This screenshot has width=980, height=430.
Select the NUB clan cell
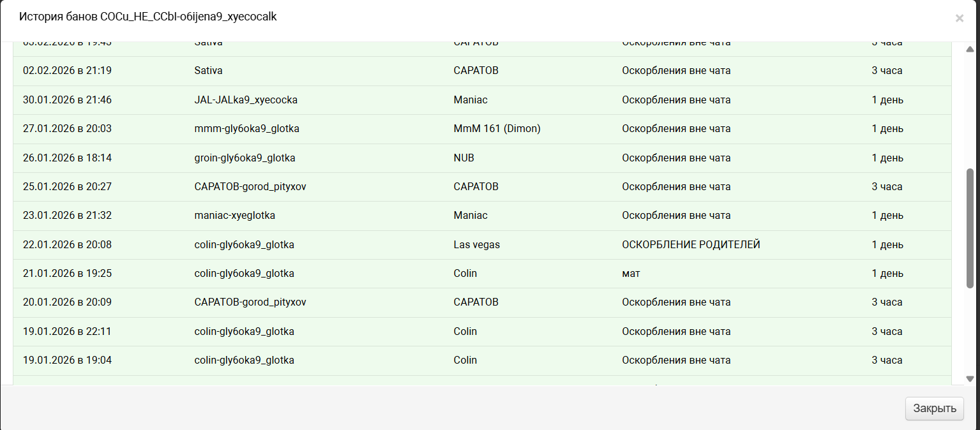click(x=464, y=158)
